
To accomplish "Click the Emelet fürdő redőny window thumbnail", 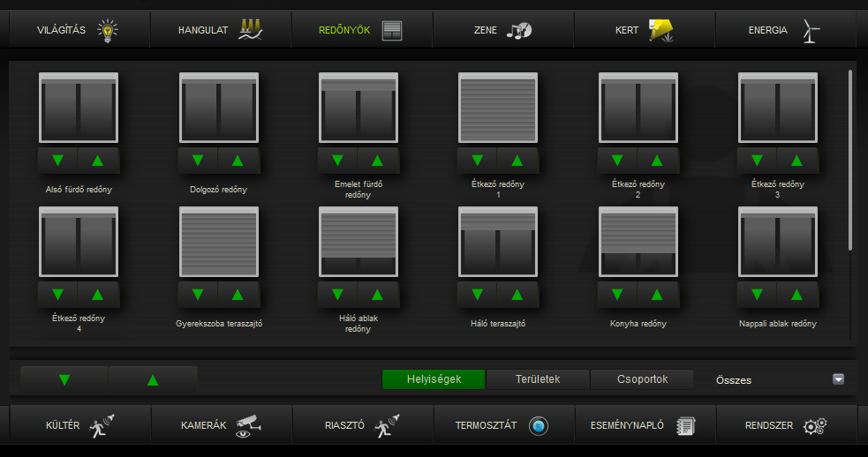I will pos(359,108).
